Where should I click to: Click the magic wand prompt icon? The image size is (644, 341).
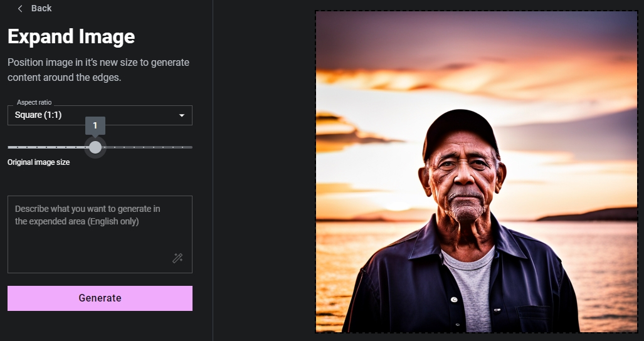pyautogui.click(x=177, y=258)
